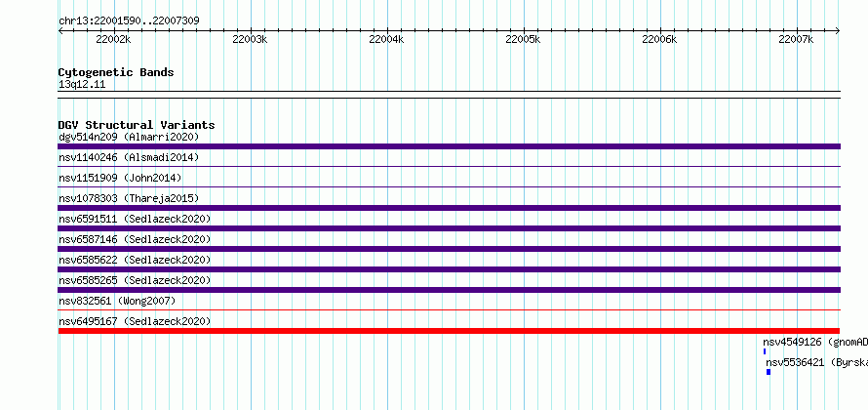Click the 22002k ruler tick label
This screenshot has width=868, height=410.
pos(113,39)
